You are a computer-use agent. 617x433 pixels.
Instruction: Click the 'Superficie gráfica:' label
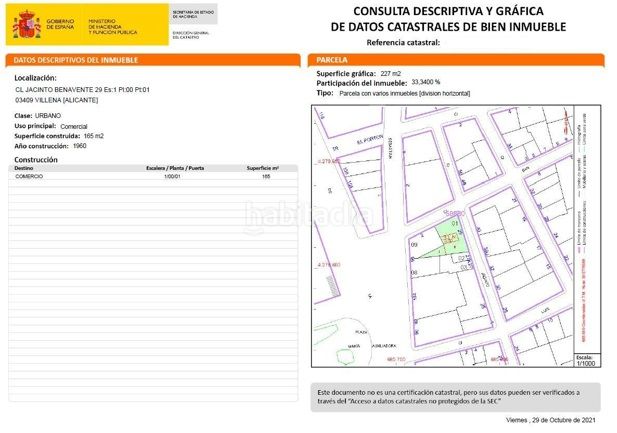346,74
